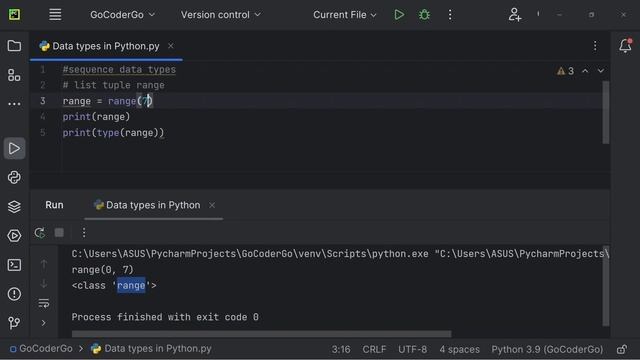Click line 5 print(type(range)) in editor
Image resolution: width=640 pixels, height=360 pixels.
[113, 133]
